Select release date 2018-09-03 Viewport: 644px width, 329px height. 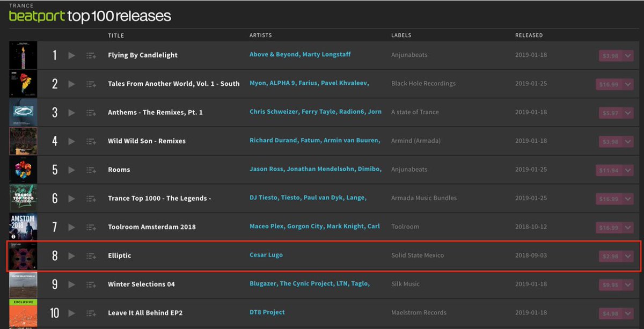click(x=531, y=255)
